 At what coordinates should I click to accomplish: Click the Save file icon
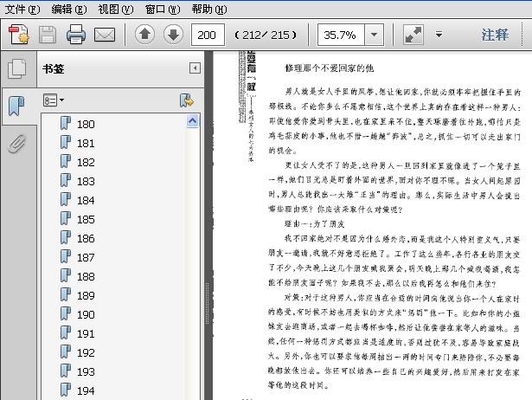(47, 35)
